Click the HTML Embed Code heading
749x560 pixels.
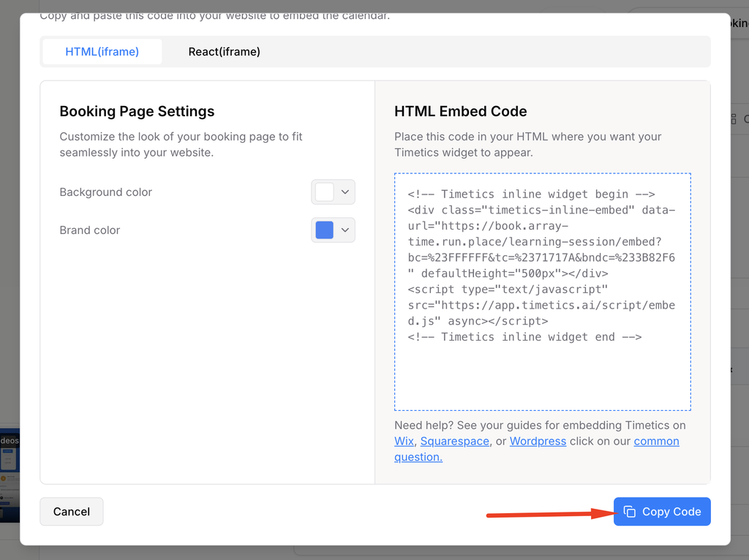coord(461,111)
